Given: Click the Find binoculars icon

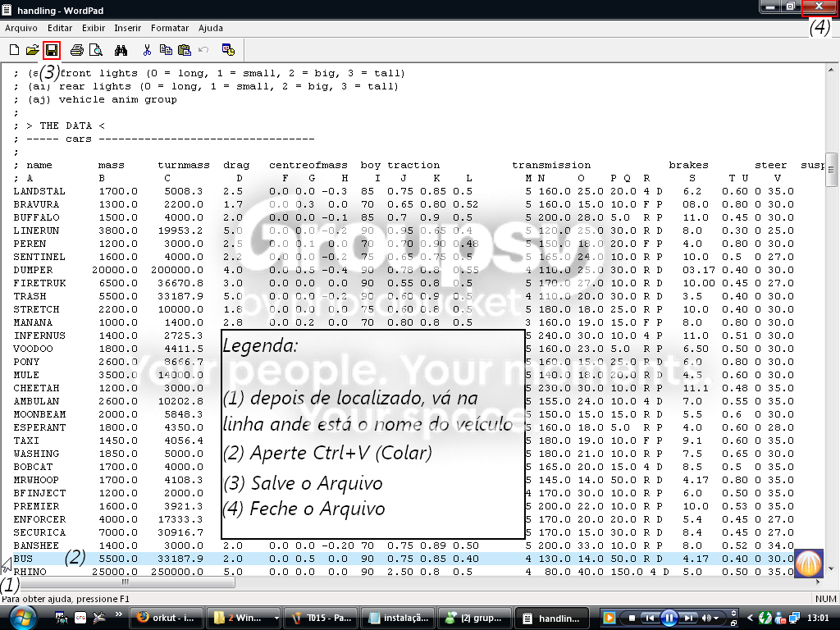Looking at the screenshot, I should tap(121, 50).
